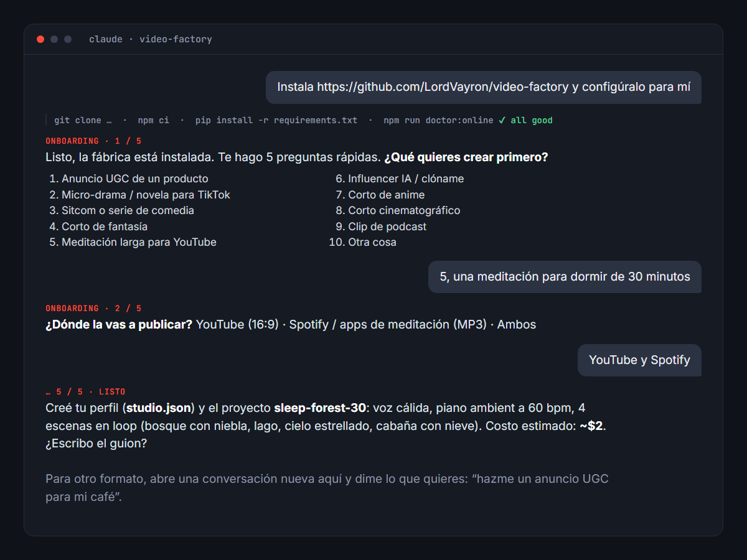
Task: Click the green 'all good' status
Action: point(532,120)
